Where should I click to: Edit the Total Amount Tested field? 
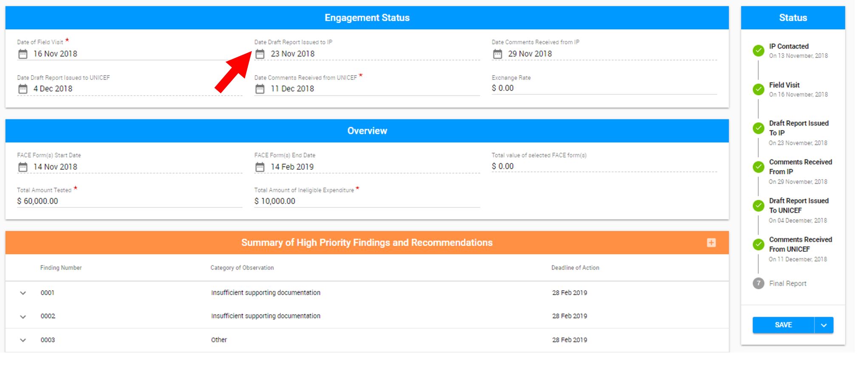tap(130, 202)
